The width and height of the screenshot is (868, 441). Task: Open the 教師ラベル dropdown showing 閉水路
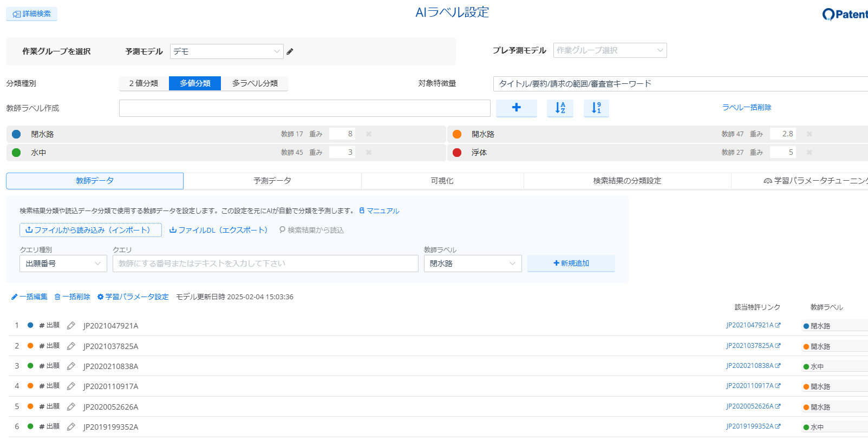(472, 264)
